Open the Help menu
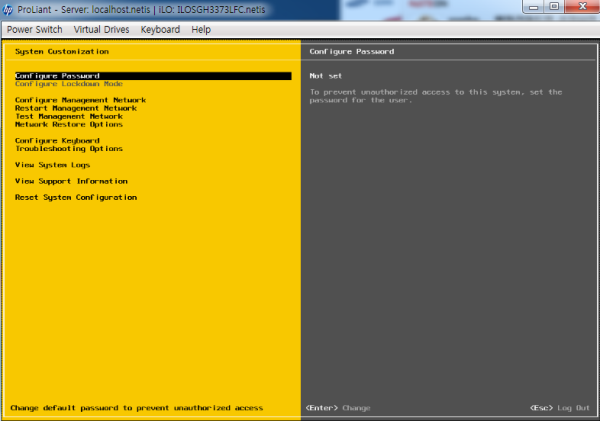Viewport: 600px width, 421px height. click(201, 29)
